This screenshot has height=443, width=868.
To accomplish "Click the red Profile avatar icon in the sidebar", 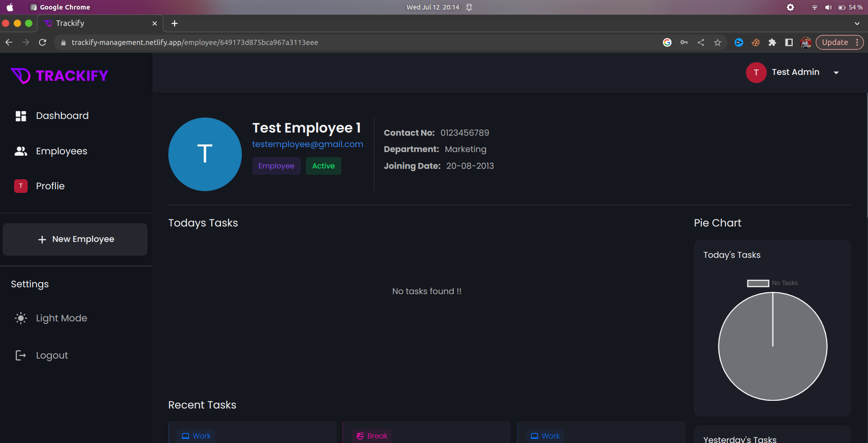I will click(21, 186).
